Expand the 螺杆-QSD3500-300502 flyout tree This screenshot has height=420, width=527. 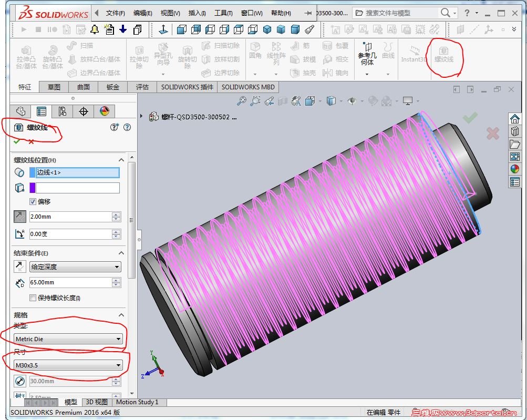point(141,116)
